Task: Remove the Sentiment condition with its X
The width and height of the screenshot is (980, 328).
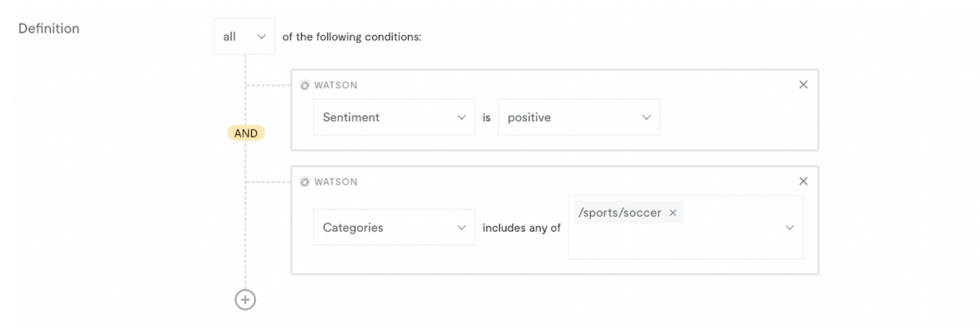Action: (x=803, y=84)
